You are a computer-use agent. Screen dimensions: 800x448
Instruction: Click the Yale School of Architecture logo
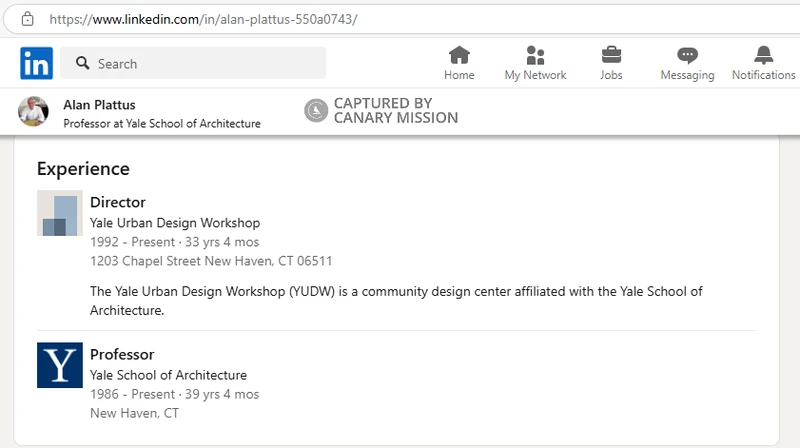[x=60, y=365]
